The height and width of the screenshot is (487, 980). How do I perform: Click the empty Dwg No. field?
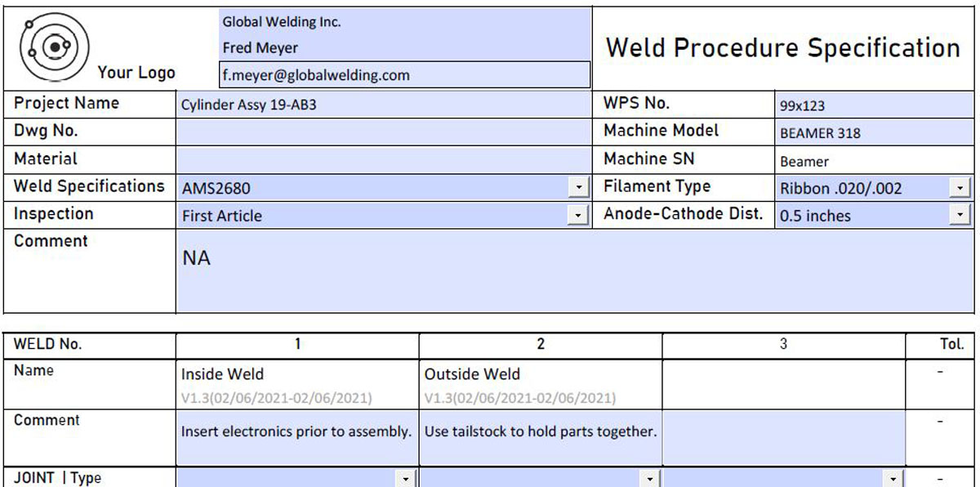382,132
